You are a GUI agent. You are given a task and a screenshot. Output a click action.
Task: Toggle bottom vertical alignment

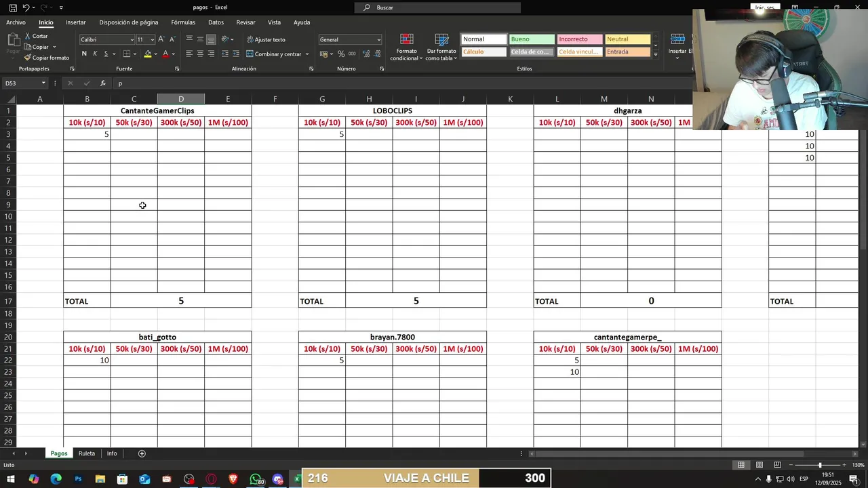coord(211,39)
